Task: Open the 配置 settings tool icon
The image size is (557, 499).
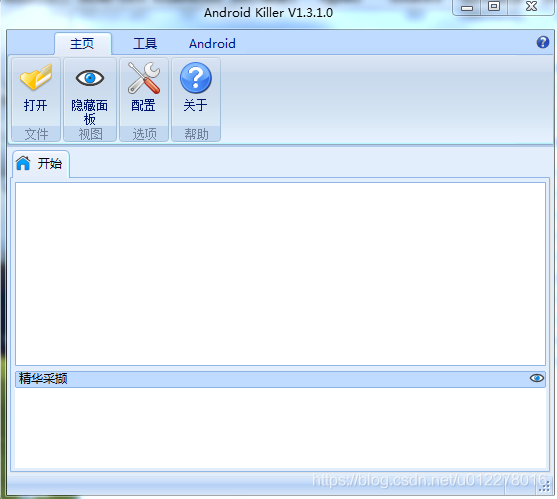Action: tap(144, 92)
